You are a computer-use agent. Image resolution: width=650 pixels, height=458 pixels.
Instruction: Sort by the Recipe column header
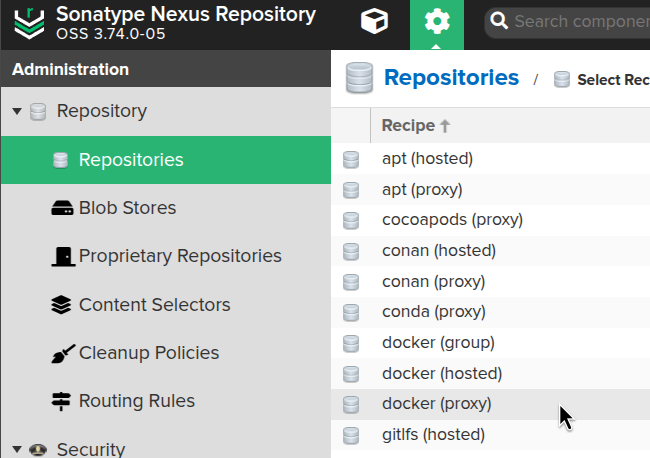510,126
